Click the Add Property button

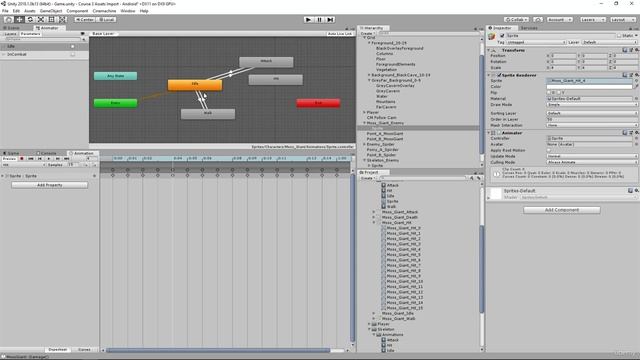click(49, 185)
